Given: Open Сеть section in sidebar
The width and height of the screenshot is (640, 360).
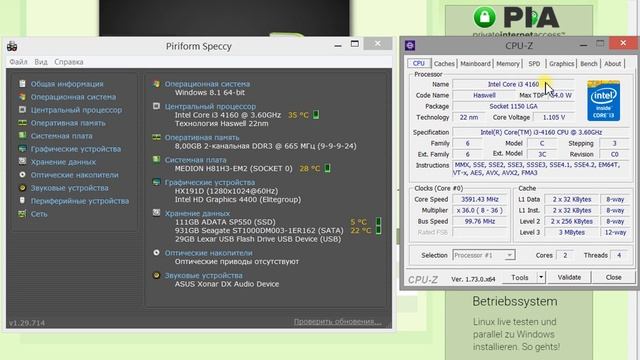Looking at the screenshot, I should point(39,213).
